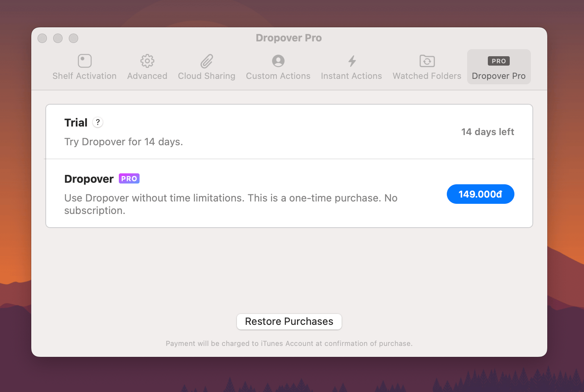Image resolution: width=584 pixels, height=392 pixels.
Task: Click the 'Dropover' product heading
Action: click(x=89, y=179)
